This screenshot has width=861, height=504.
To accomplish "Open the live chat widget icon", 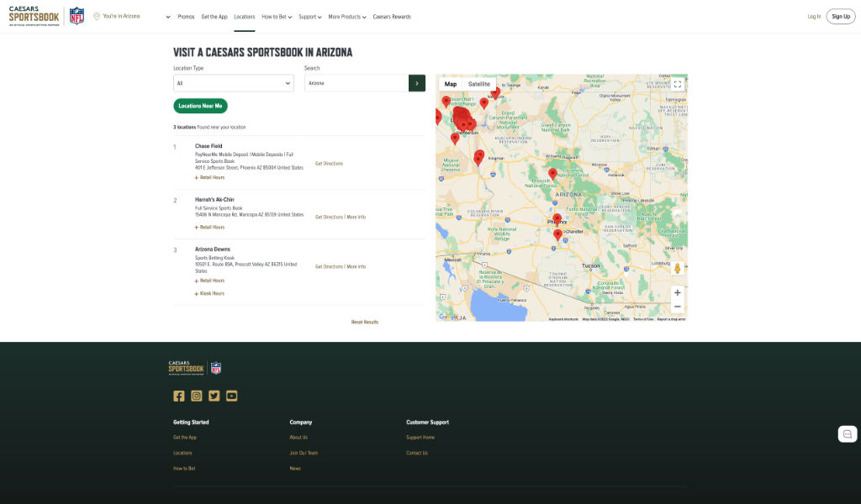I will tap(848, 434).
